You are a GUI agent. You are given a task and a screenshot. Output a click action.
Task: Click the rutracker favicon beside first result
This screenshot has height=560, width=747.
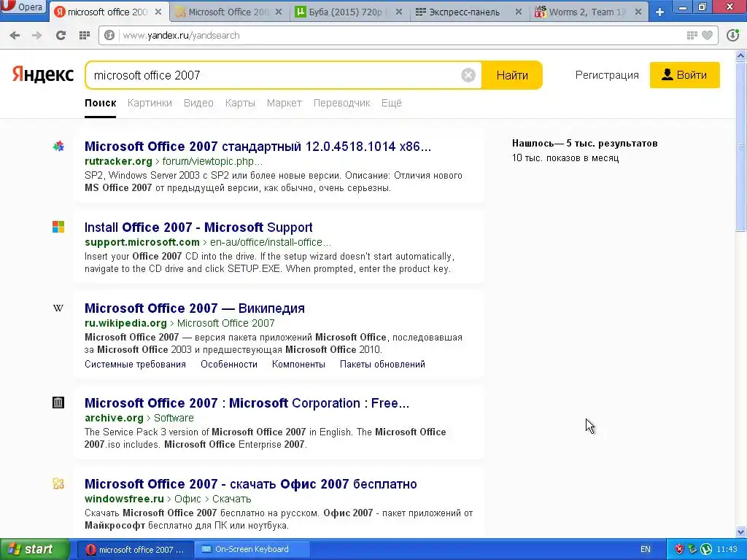click(58, 146)
